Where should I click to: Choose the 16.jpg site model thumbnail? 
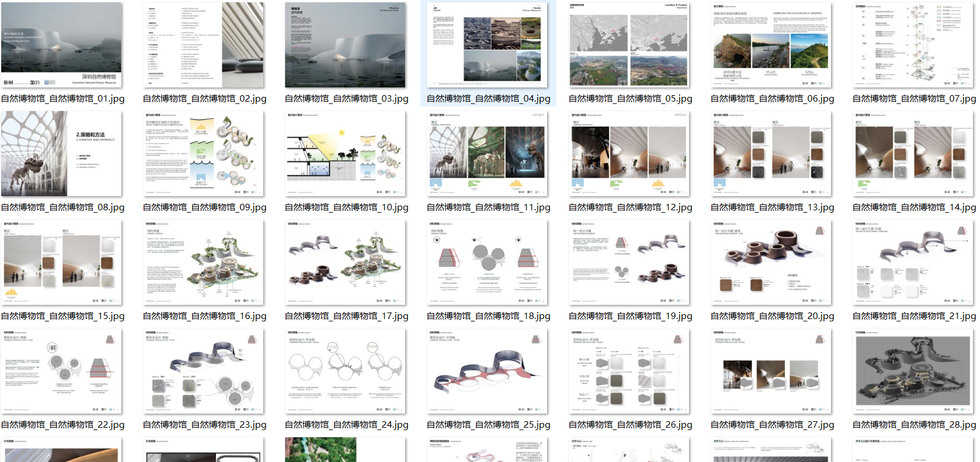[x=203, y=262]
